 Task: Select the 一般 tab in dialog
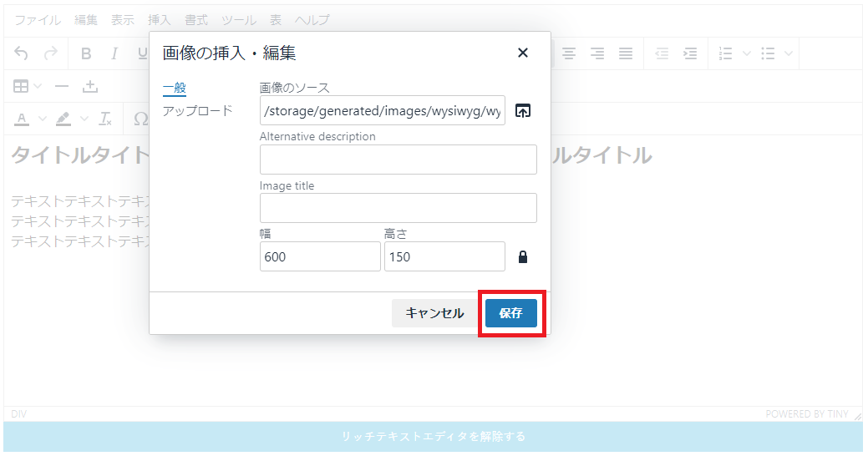tap(175, 88)
